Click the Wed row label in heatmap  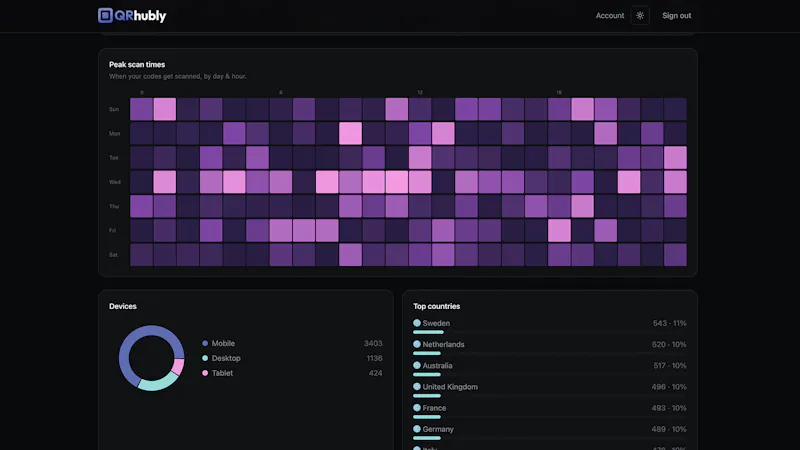(x=115, y=182)
